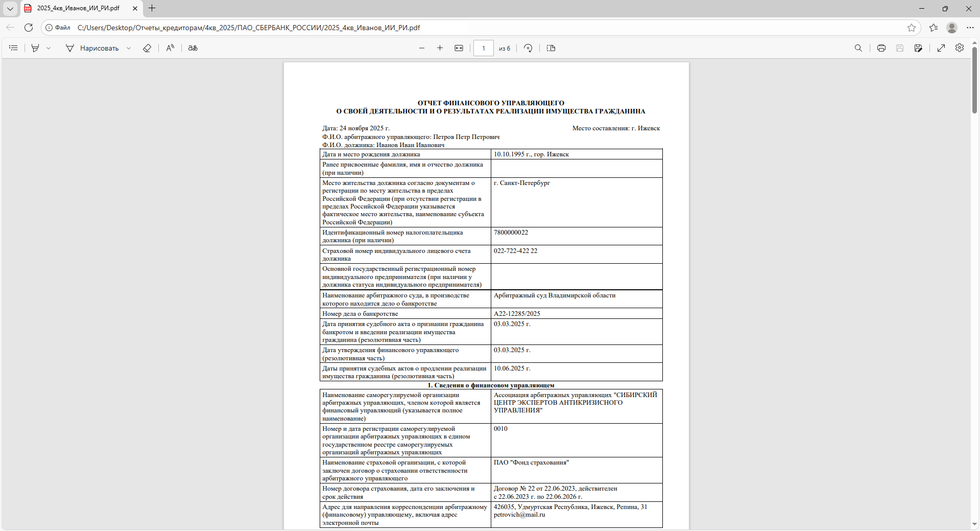Activate the eraser tool
Screen dimensions: 980x531
click(x=147, y=48)
